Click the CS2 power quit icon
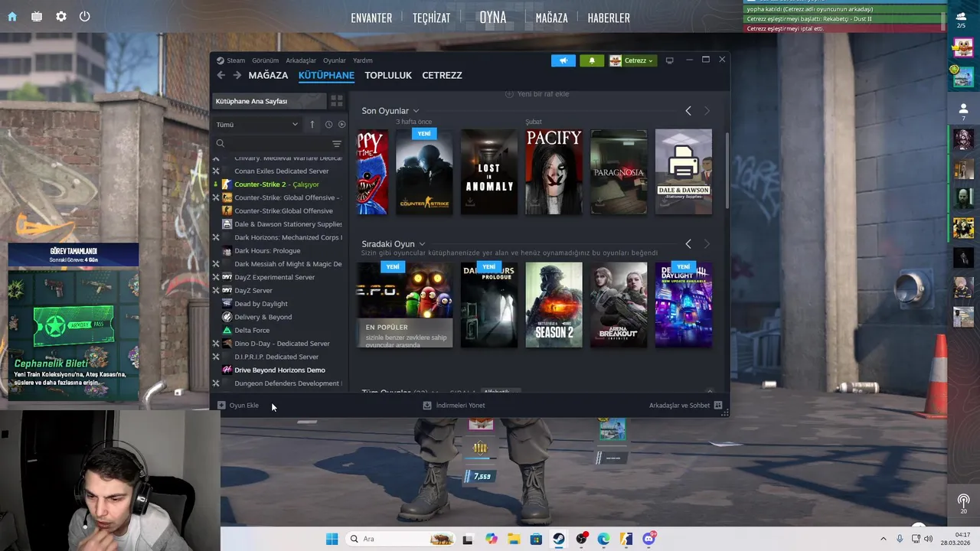980x551 pixels. click(x=85, y=16)
